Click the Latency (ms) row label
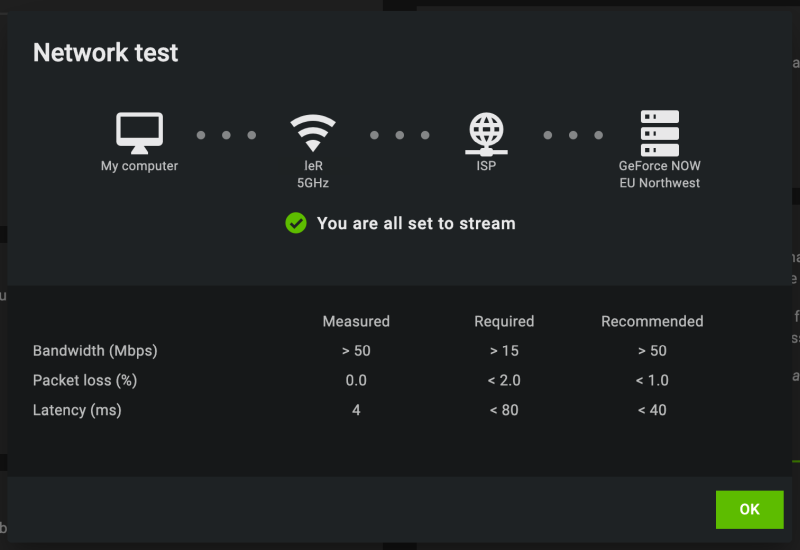Viewport: 800px width, 550px height. click(77, 410)
